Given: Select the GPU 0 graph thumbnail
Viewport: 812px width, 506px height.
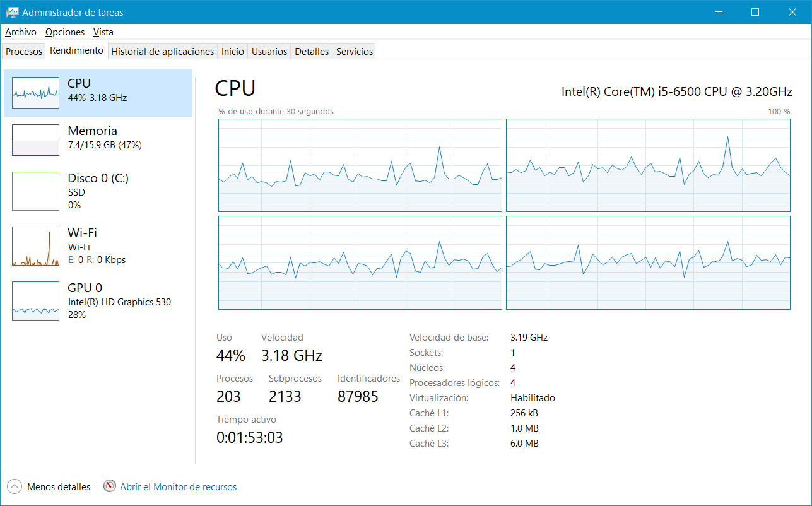Looking at the screenshot, I should tap(35, 301).
